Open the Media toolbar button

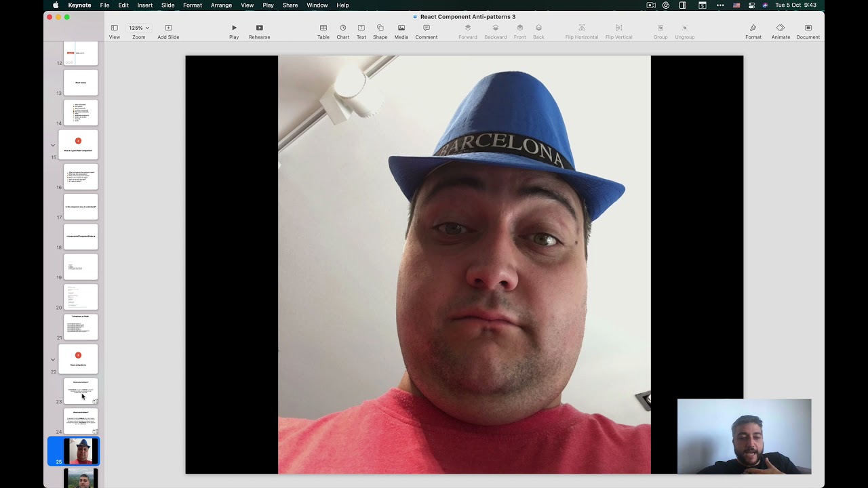point(401,32)
